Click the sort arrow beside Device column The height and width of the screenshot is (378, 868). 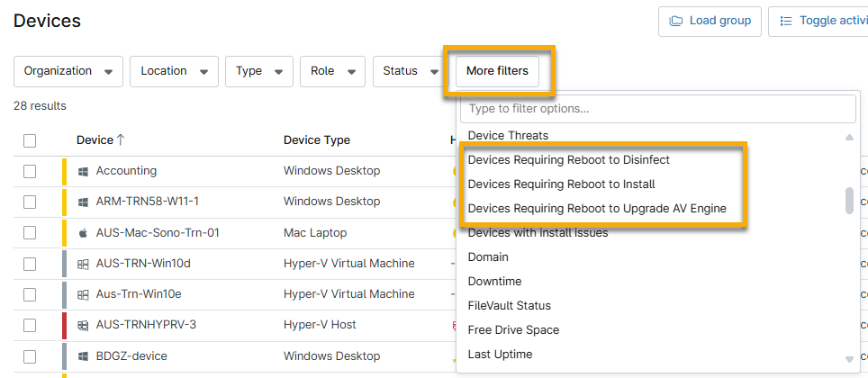coord(121,139)
